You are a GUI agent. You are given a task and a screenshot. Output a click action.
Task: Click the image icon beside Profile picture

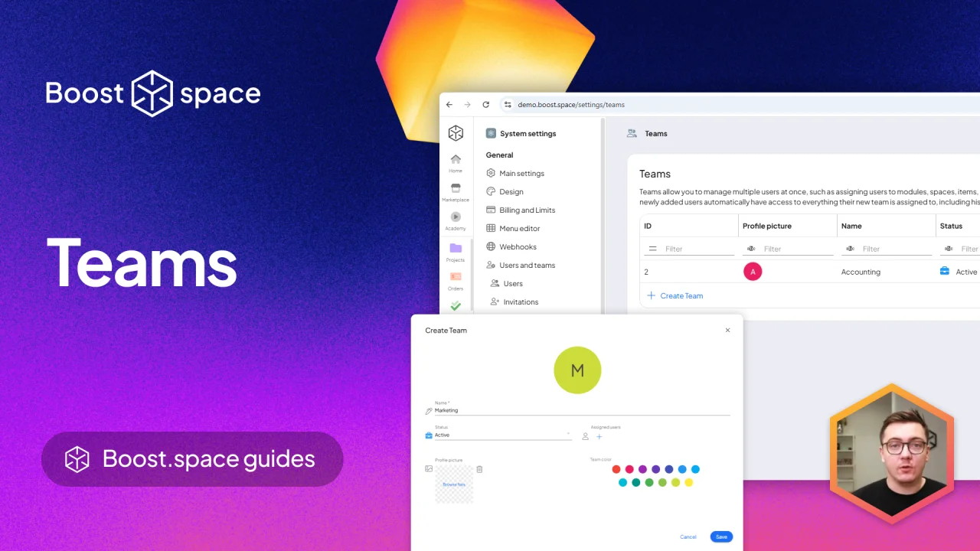click(429, 468)
